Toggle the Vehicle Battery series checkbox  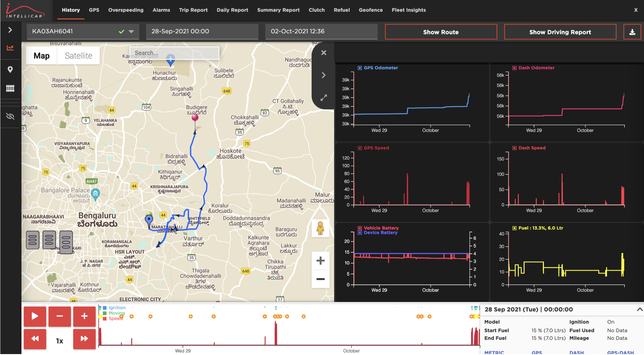coord(360,228)
